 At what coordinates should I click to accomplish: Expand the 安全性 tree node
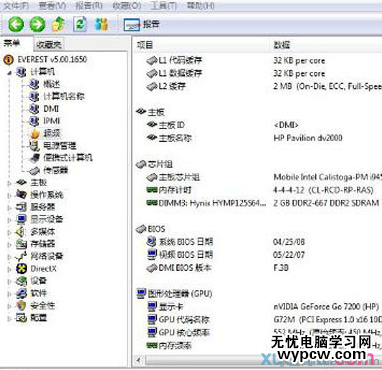9,306
